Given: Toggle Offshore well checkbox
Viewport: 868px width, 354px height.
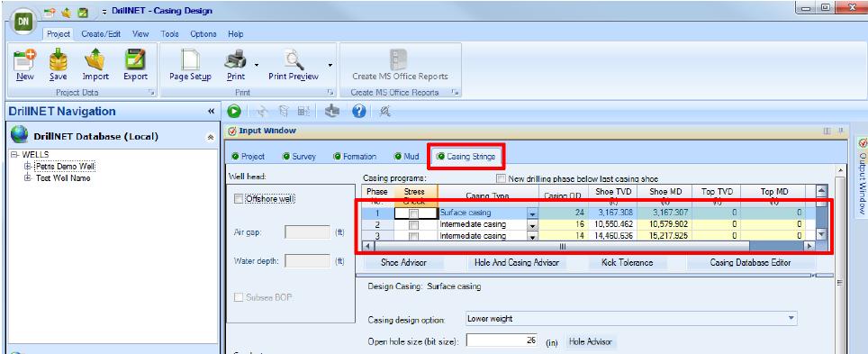Looking at the screenshot, I should pos(239,198).
